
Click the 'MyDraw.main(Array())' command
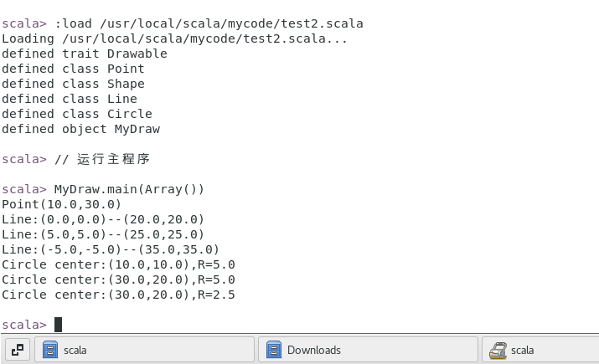coord(129,189)
